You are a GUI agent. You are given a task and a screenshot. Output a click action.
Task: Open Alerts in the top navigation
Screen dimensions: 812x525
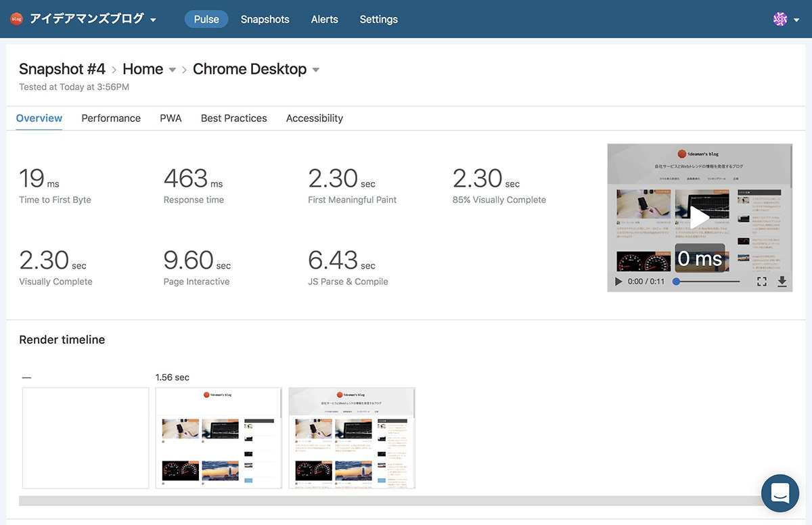pyautogui.click(x=325, y=19)
